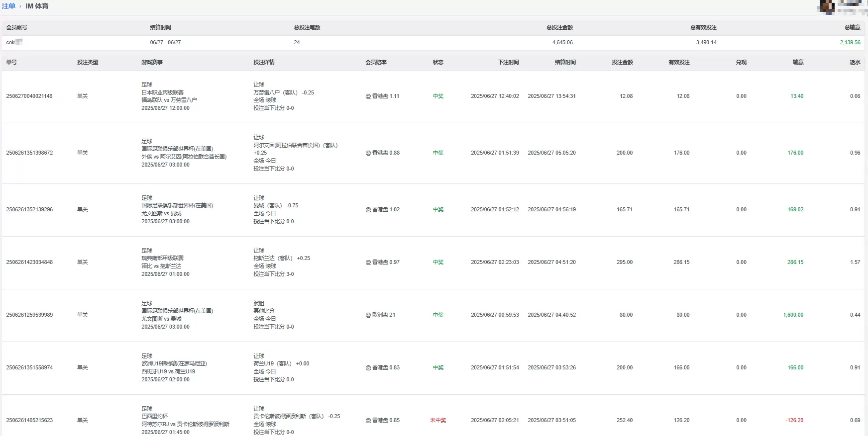Click the 有效投注 column header
This screenshot has width=868, height=436.
[679, 62]
